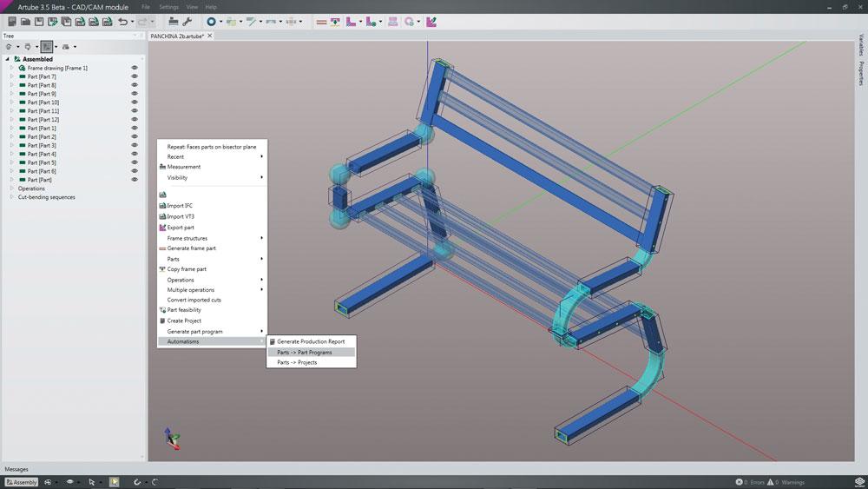Screen dimensions: 868x489
Task: Click Generate part program entry
Action: [x=212, y=331]
